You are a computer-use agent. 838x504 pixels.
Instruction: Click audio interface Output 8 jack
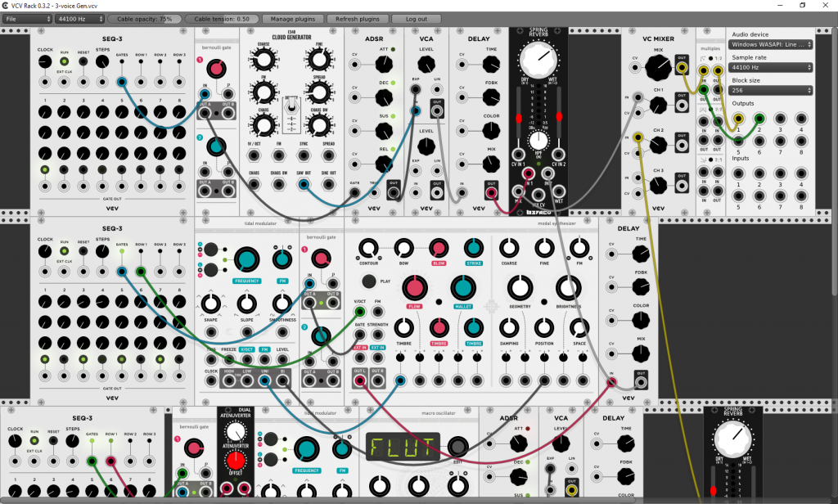coord(800,141)
